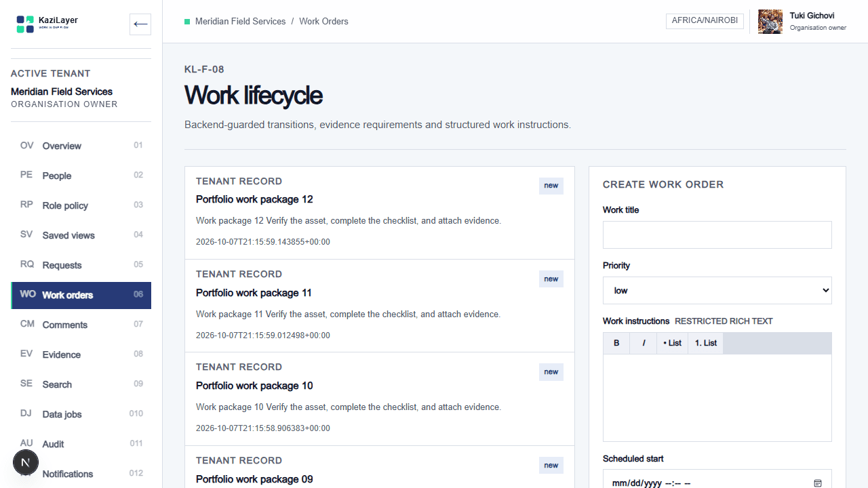
Task: Open Saved views
Action: click(81, 235)
